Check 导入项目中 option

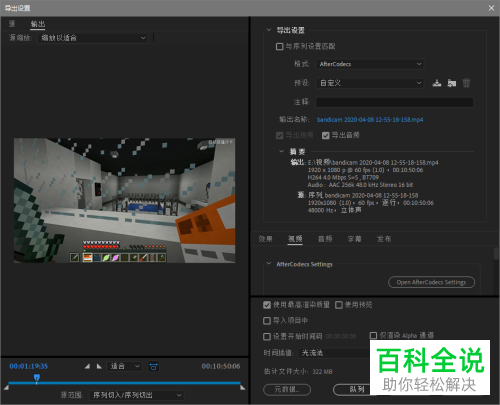click(267, 321)
